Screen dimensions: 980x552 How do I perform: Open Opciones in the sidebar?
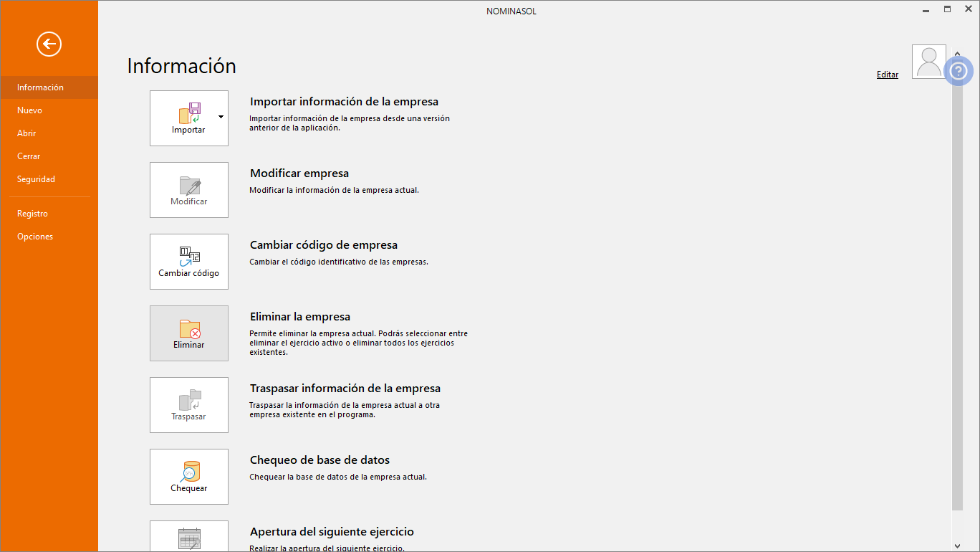pyautogui.click(x=49, y=237)
